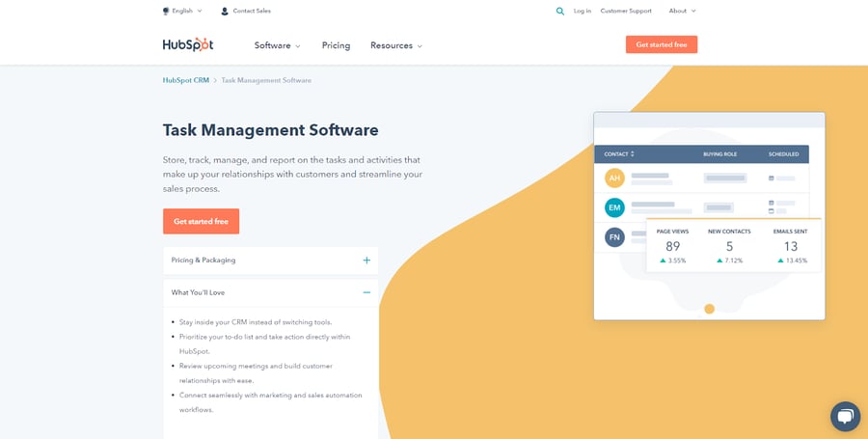Click the PAGE VIEWS 89 stat
868x439 pixels.
tap(672, 246)
